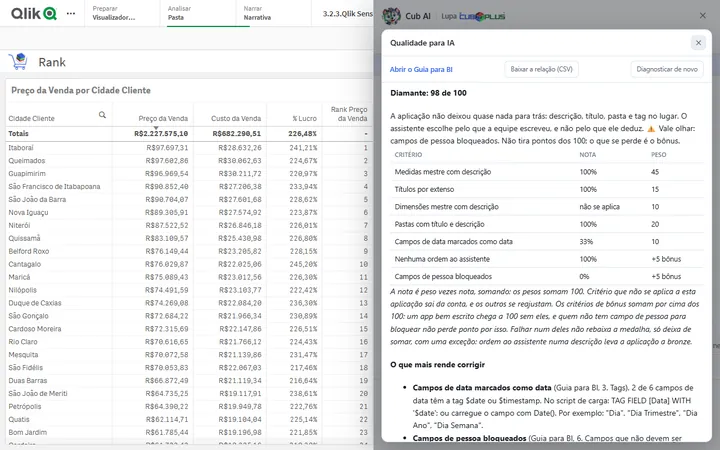
Task: Select Cantagalo in the table
Action: [x=24, y=264]
